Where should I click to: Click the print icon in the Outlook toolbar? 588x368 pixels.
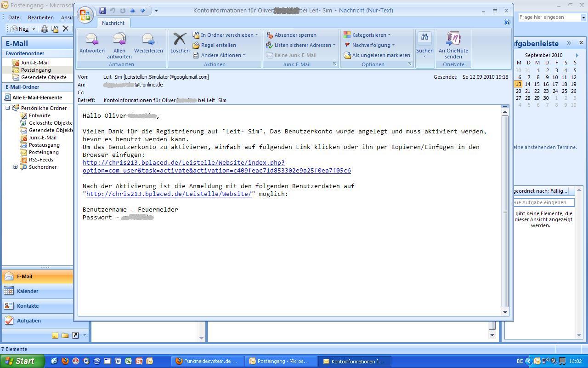pos(45,29)
